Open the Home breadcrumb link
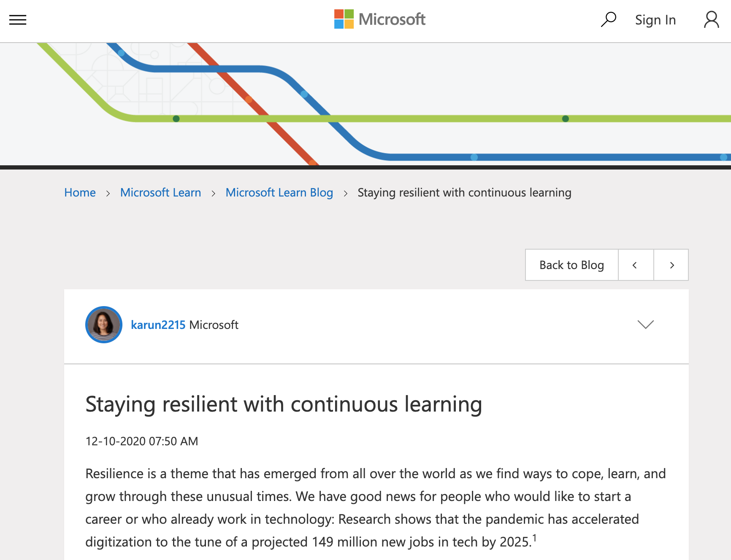 click(x=80, y=193)
